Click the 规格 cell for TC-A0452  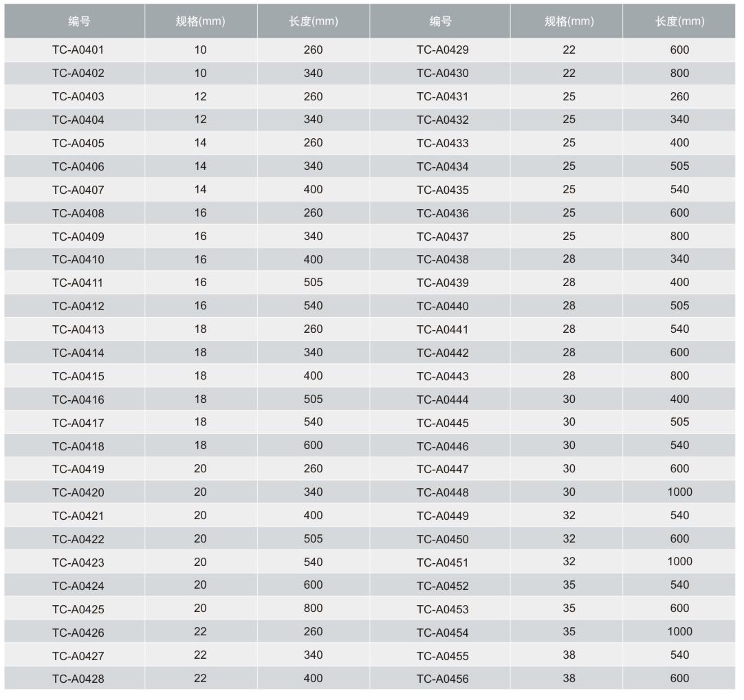pos(569,585)
